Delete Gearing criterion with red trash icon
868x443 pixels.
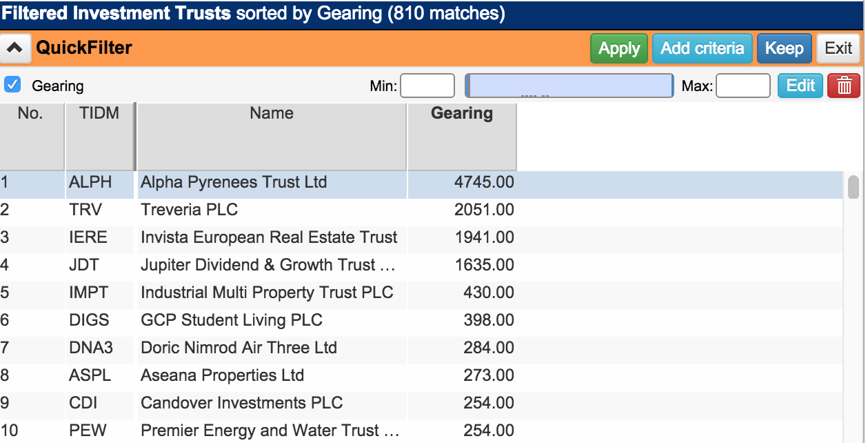click(x=844, y=86)
